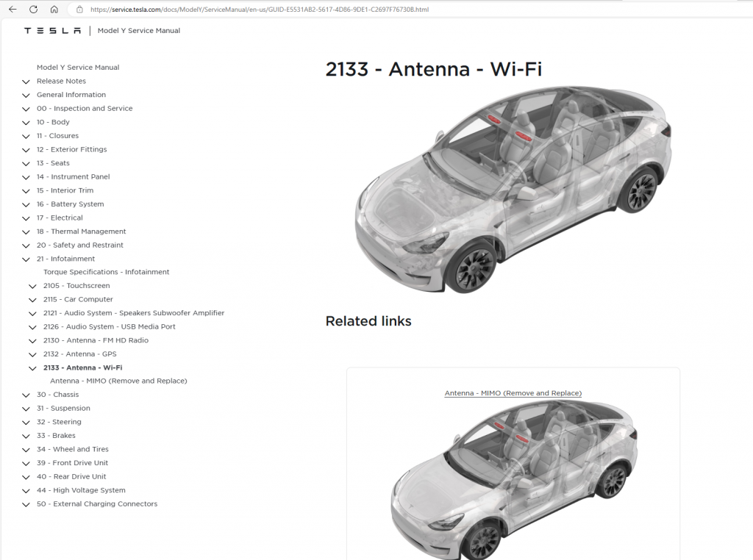Follow Antenna - MIMO (Remove and Replace) related link
The image size is (753, 560).
(513, 393)
